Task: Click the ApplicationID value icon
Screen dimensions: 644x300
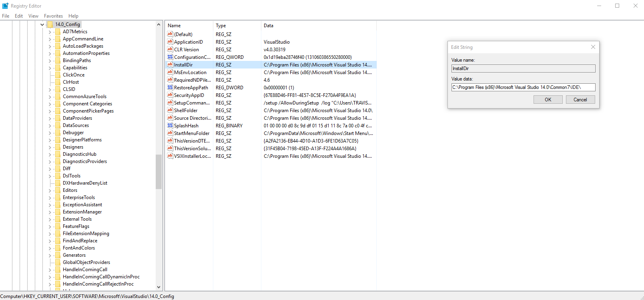Action: coord(170,42)
